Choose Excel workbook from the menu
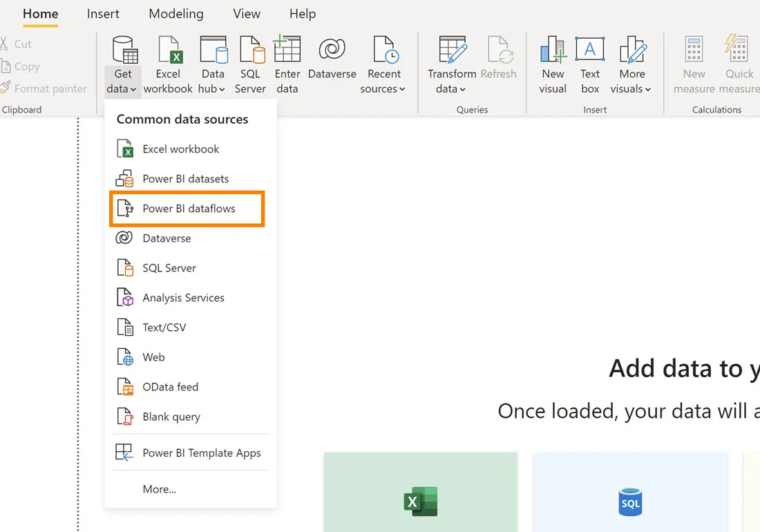Viewport: 760px width, 532px height. (190, 149)
